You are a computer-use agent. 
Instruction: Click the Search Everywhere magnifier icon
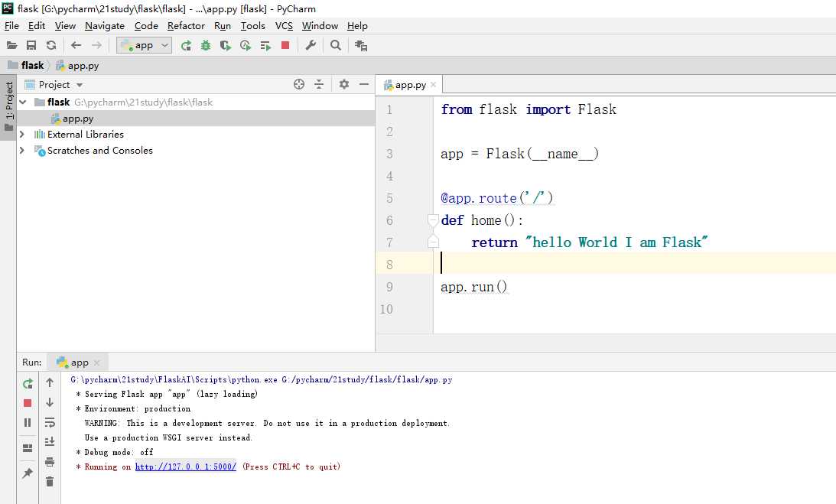[x=335, y=45]
